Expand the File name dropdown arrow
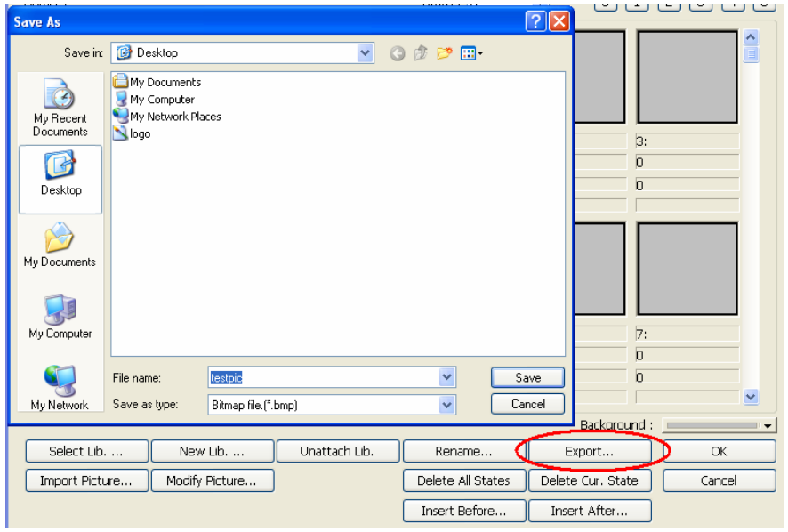This screenshot has width=788, height=532. (446, 377)
